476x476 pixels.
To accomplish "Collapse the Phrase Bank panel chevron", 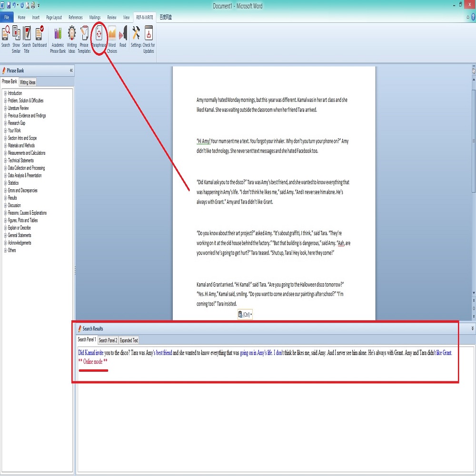I will (71, 70).
